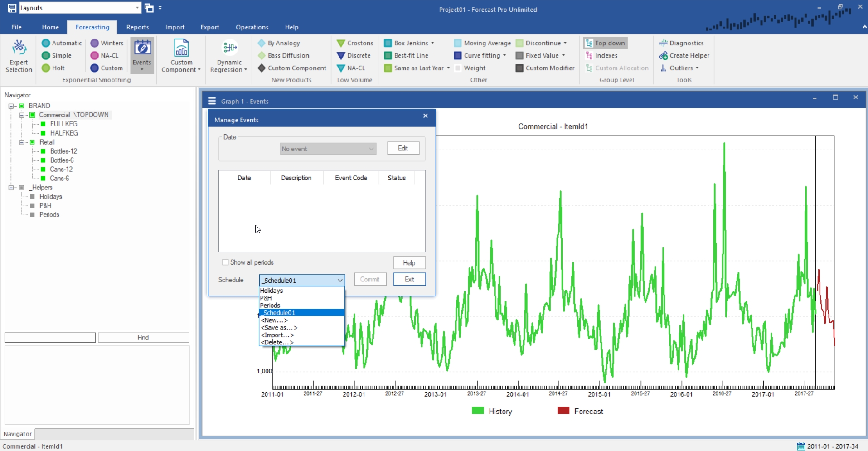Image resolution: width=868 pixels, height=451 pixels.
Task: Choose <New…> in the schedule list
Action: (301, 320)
